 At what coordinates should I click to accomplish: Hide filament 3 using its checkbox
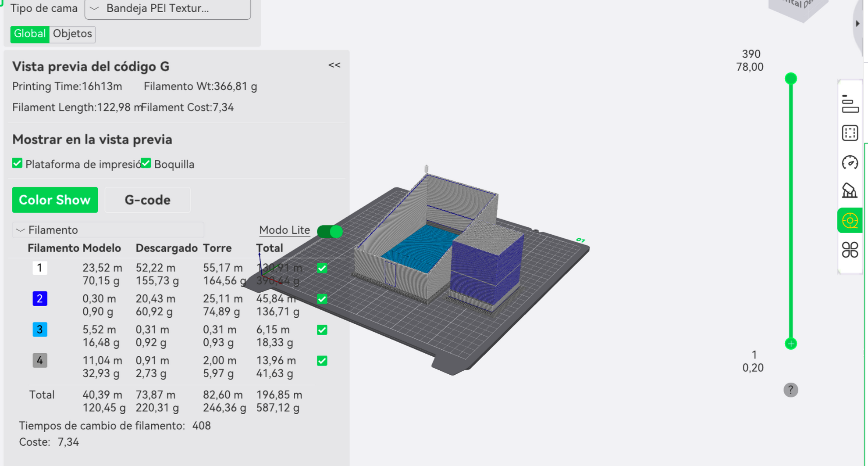tap(322, 330)
